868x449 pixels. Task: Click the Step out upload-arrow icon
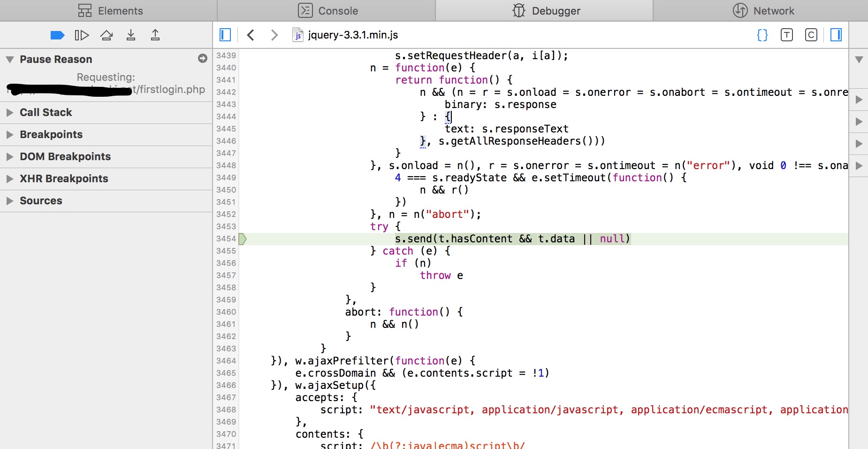click(155, 35)
